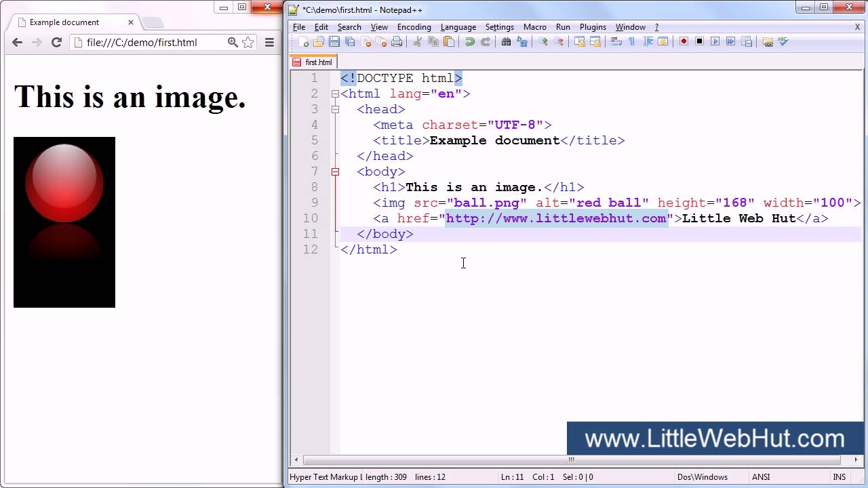Toggle show all characters pilcrow icon
868x488 pixels.
tap(631, 42)
